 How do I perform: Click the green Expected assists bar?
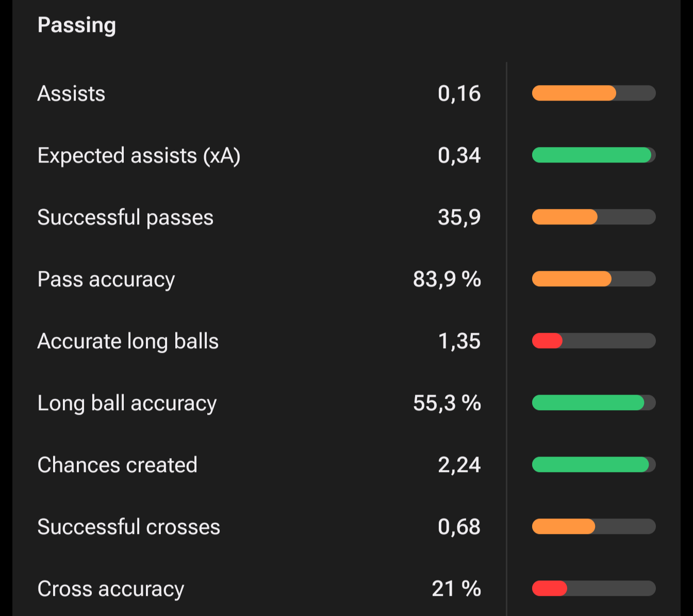pyautogui.click(x=591, y=155)
